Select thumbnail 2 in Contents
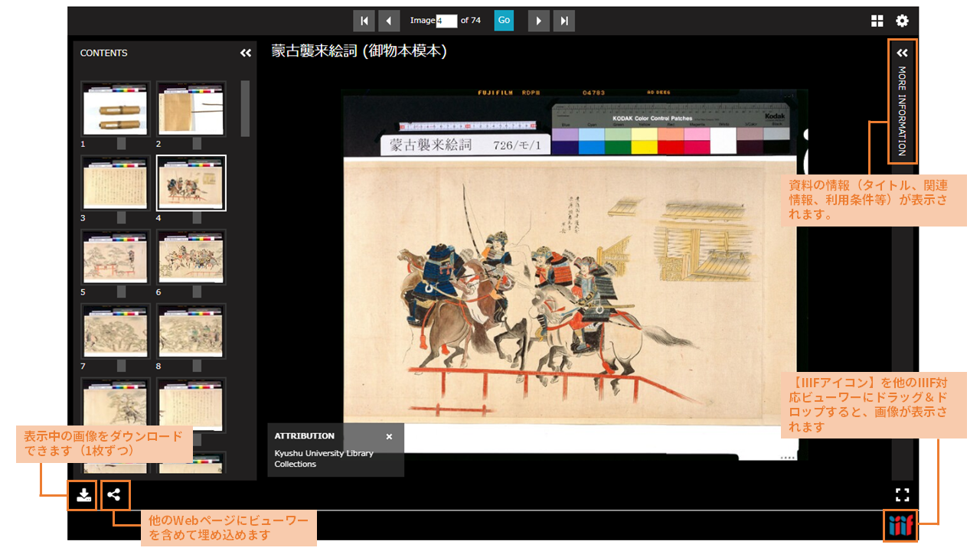Viewport: 980px width, 551px height. click(x=191, y=109)
